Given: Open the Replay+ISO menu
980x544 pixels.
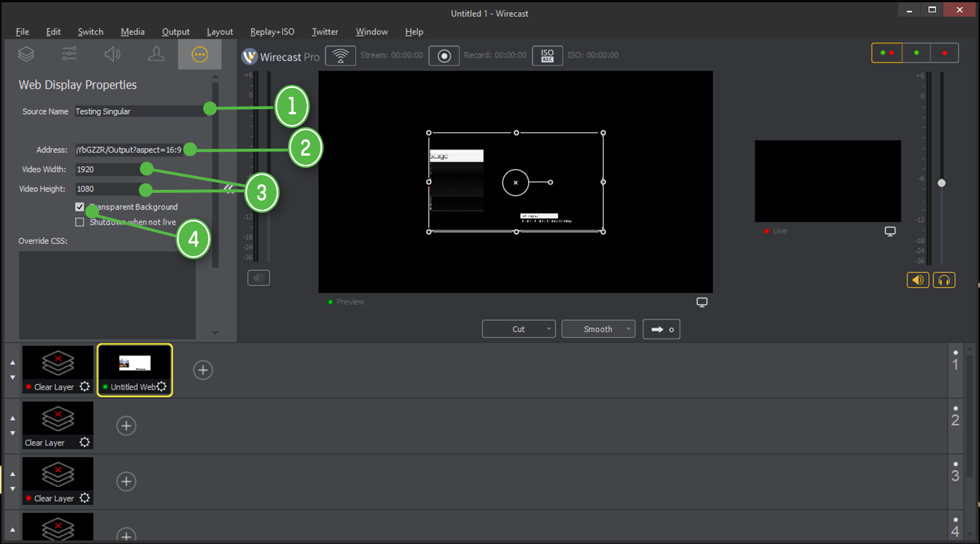Looking at the screenshot, I should tap(272, 32).
